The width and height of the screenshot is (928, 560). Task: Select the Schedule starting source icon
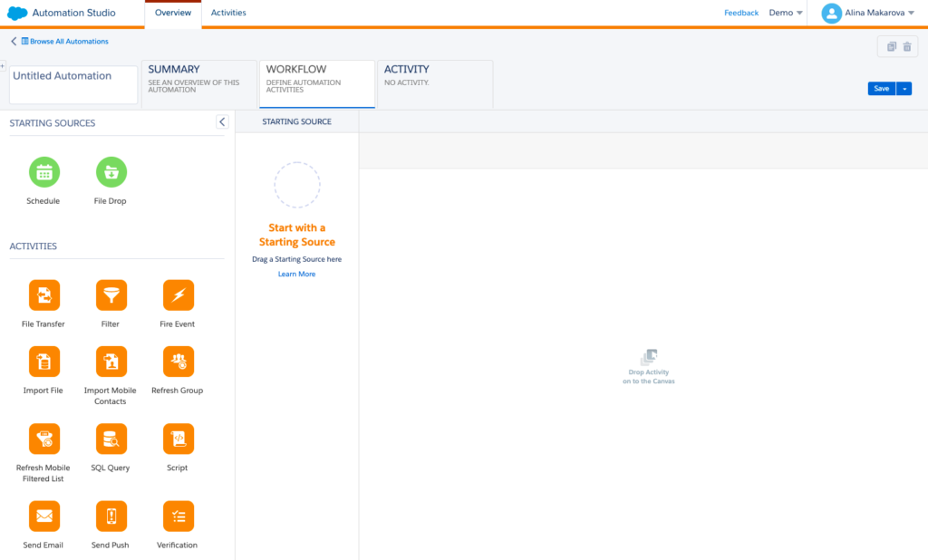[43, 171]
